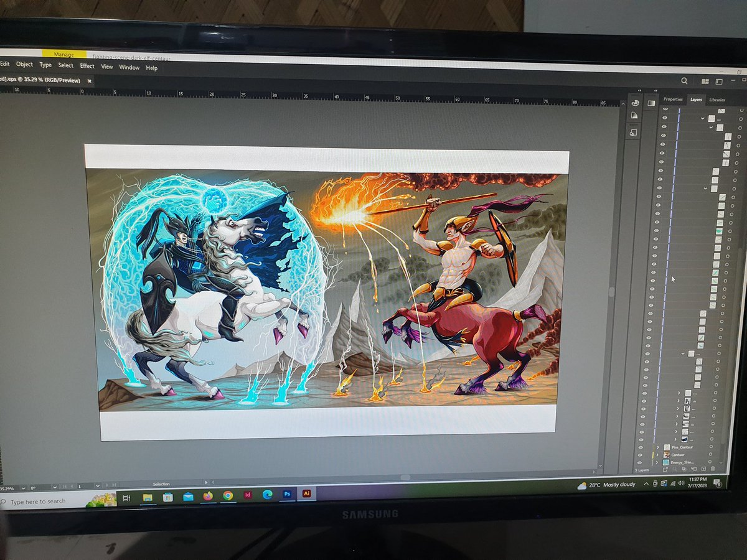Open the Object menu
The height and width of the screenshot is (560, 747).
tap(24, 64)
